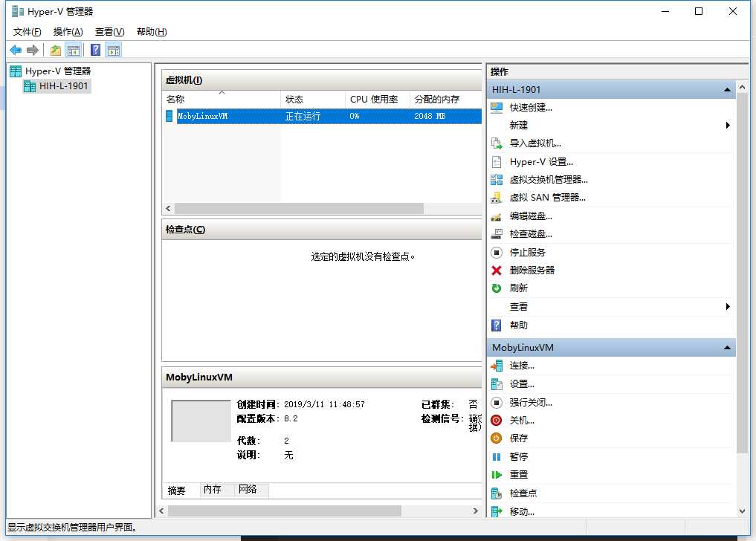Select the HIH-L-1901 server tree node
Image resolution: width=756 pixels, height=541 pixels.
coord(64,85)
